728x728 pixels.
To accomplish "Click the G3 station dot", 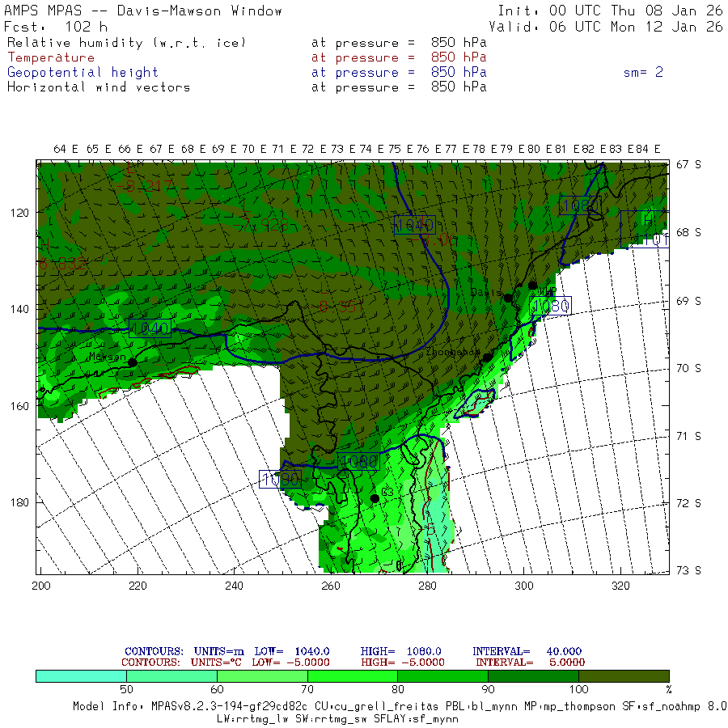I will 375,498.
